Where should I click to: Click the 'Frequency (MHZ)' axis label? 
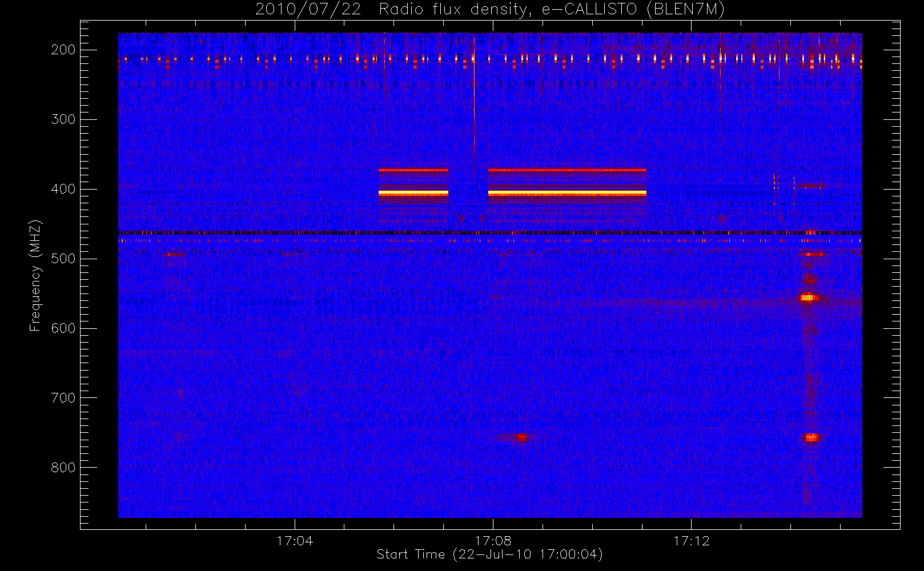tap(35, 275)
